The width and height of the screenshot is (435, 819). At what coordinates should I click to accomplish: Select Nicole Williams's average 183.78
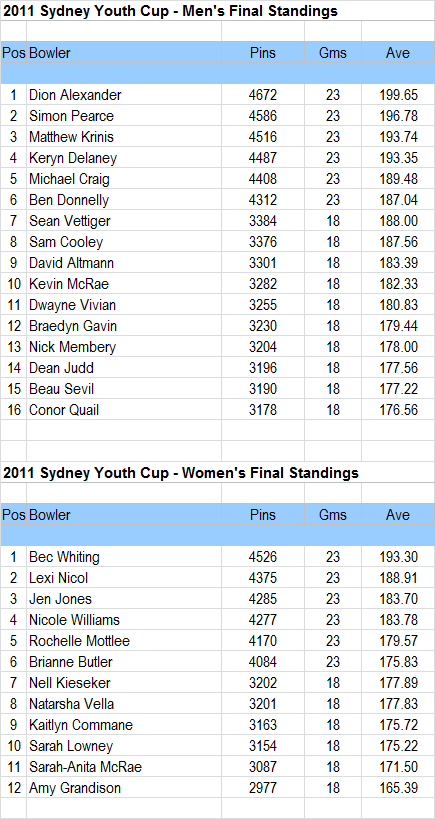(x=398, y=620)
